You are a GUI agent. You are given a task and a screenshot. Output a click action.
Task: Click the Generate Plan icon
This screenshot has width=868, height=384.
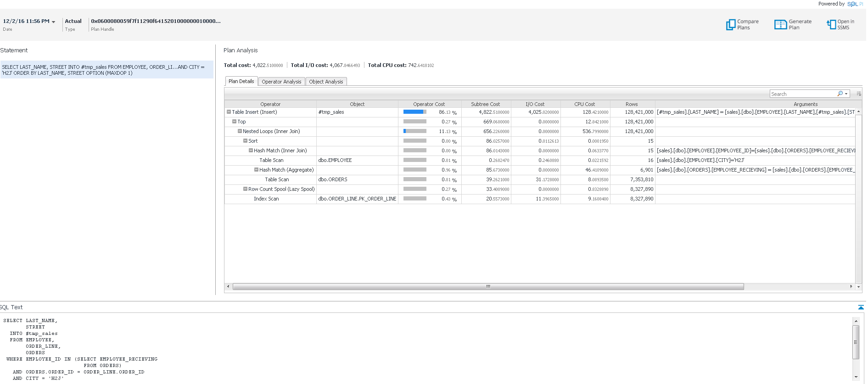coord(780,25)
